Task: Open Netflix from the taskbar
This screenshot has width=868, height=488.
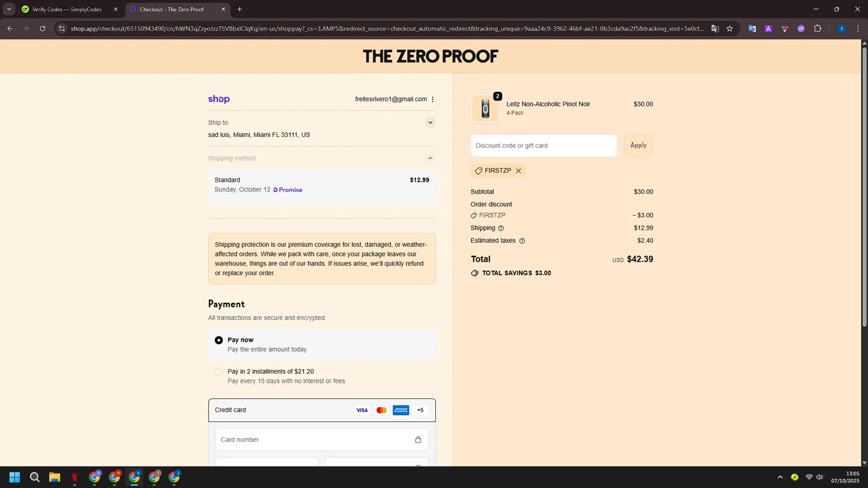Action: pyautogui.click(x=75, y=477)
